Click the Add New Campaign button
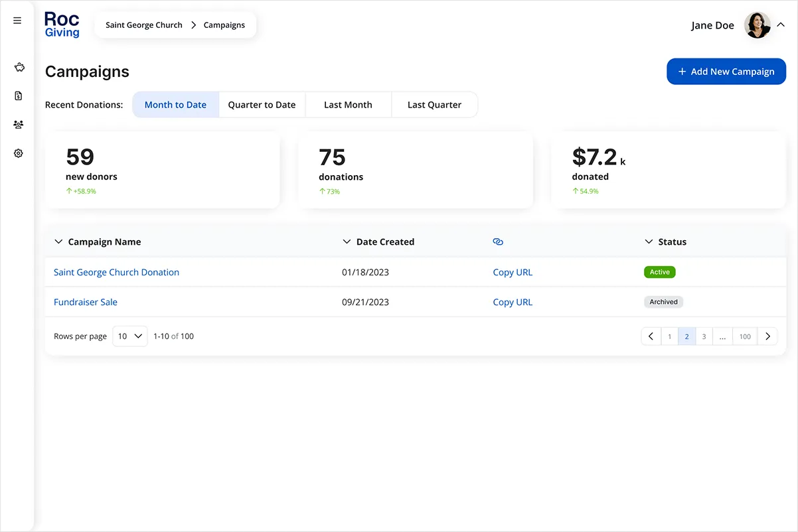 726,72
